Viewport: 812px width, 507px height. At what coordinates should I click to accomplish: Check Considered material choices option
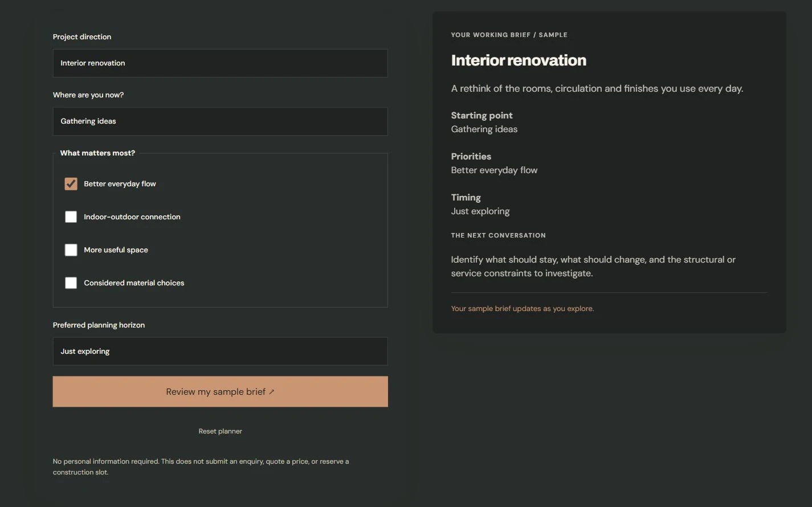(x=71, y=283)
